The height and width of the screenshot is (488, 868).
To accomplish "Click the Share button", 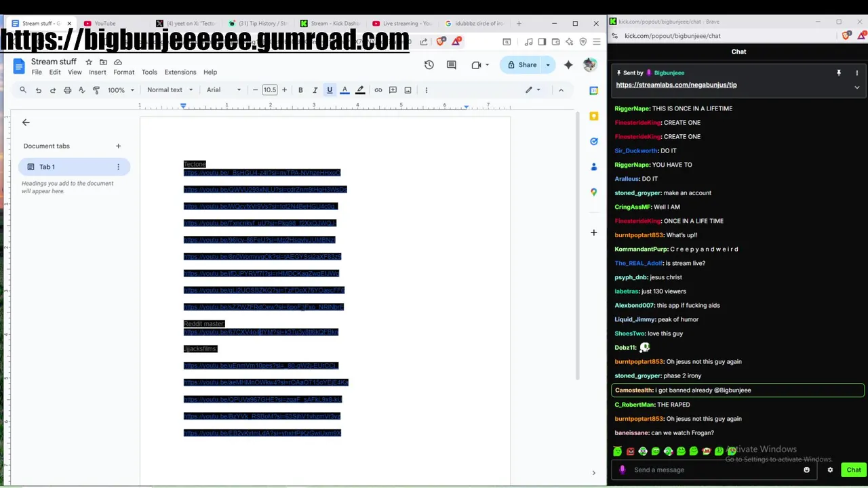I will [521, 65].
